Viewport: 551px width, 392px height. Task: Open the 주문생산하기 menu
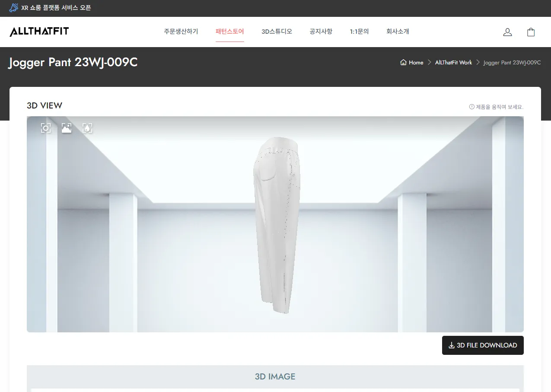pyautogui.click(x=181, y=32)
